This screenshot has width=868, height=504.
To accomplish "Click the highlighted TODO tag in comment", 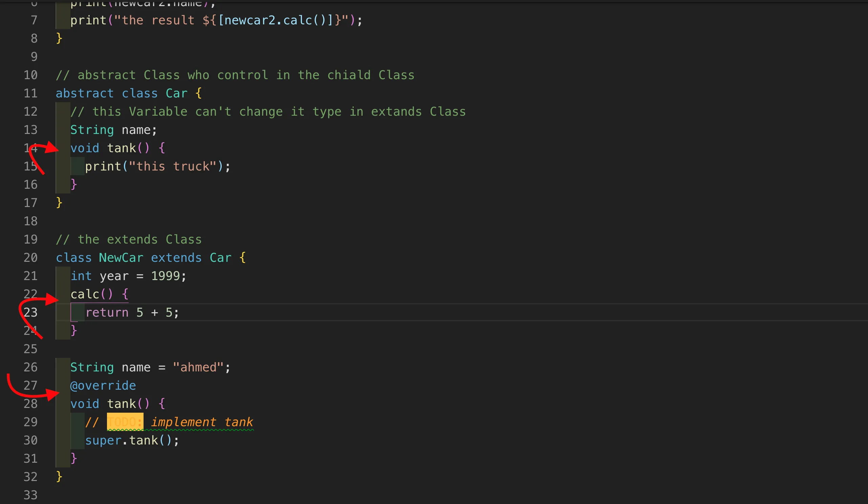I will (125, 422).
